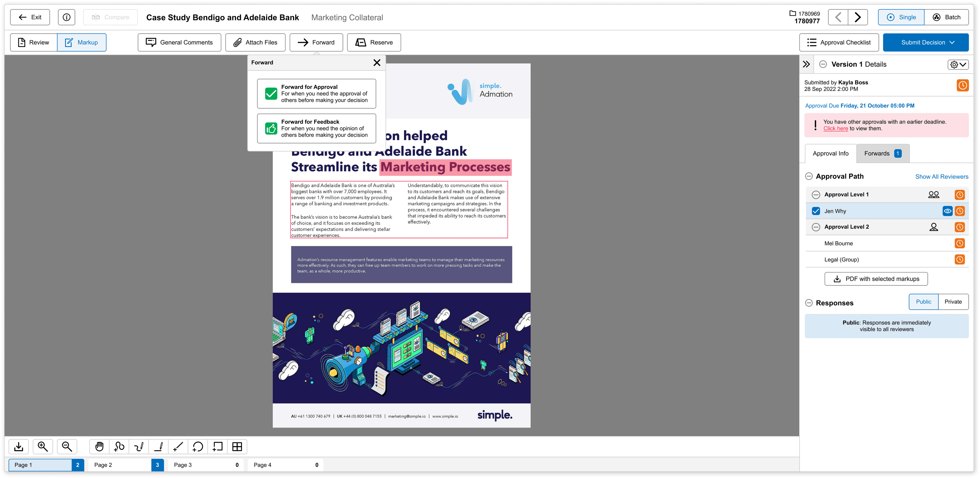Open the Approval Checklist
980x478 pixels.
point(839,42)
